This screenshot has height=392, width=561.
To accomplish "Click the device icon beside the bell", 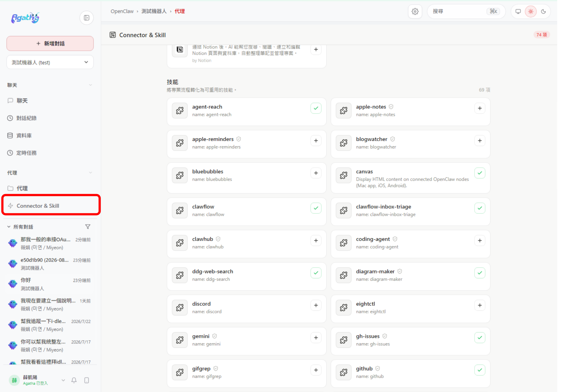I will [87, 380].
